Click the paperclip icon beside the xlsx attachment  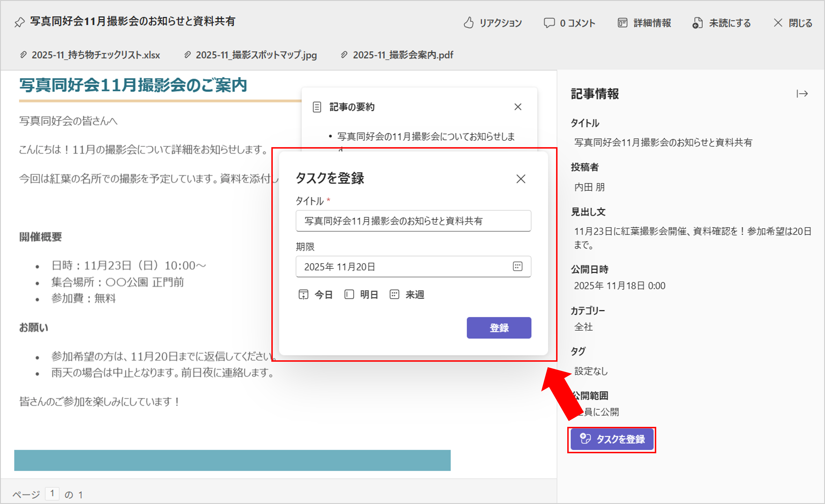tap(23, 55)
